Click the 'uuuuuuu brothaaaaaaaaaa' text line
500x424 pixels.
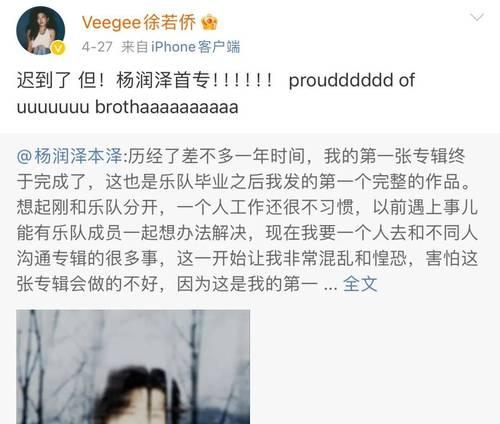pos(127,107)
